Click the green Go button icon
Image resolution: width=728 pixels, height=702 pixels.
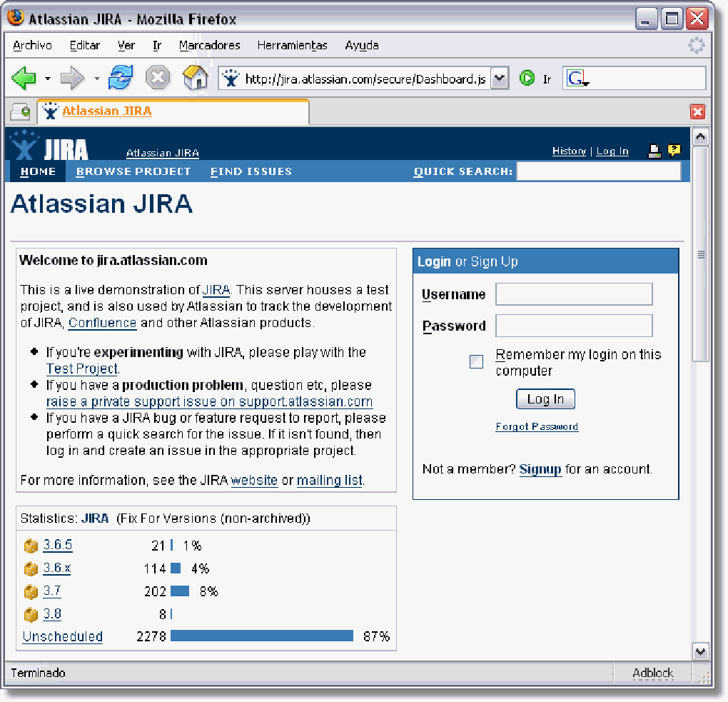tap(527, 78)
